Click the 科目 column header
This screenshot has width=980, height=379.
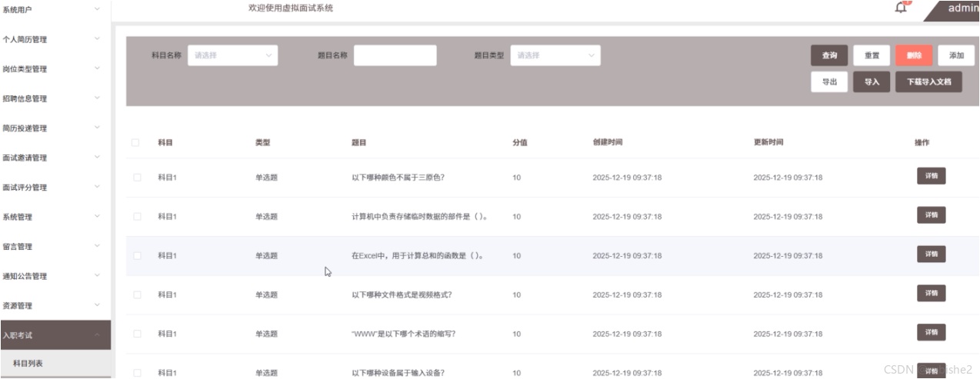[x=165, y=142]
